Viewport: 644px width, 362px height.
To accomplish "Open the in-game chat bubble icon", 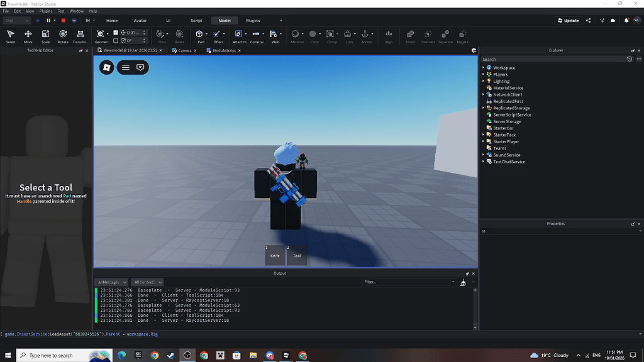I will click(x=140, y=67).
